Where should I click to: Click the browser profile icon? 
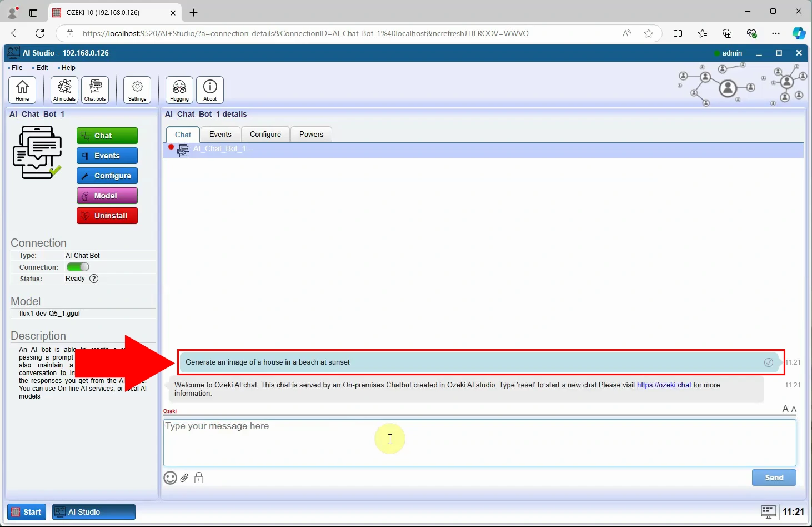[x=12, y=12]
